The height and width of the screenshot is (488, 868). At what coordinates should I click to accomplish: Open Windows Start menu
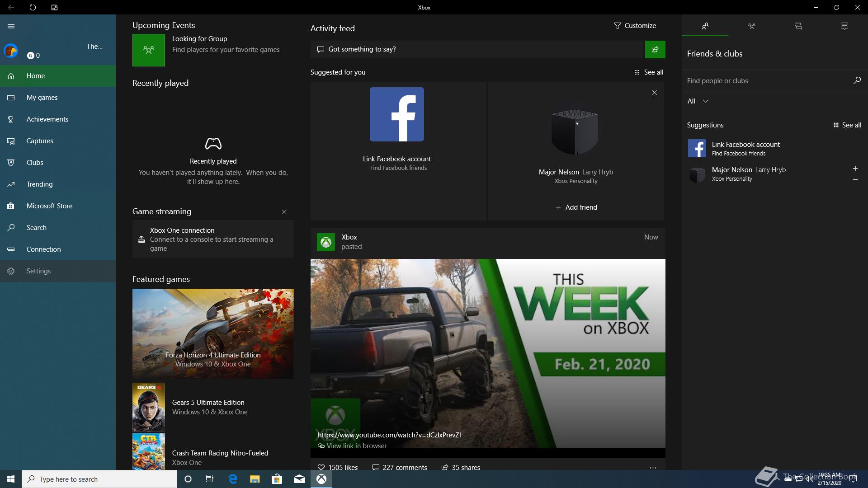coord(11,479)
